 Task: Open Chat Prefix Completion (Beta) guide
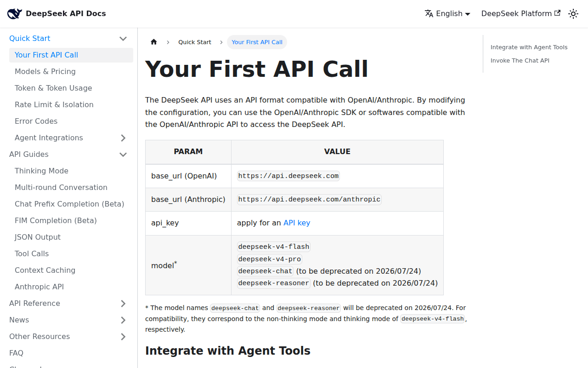[x=71, y=204]
